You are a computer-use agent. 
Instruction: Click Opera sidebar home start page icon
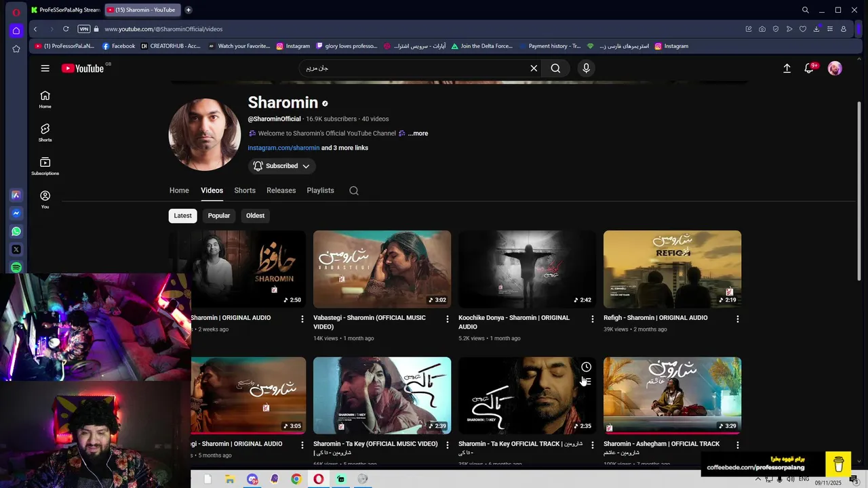pyautogui.click(x=16, y=30)
